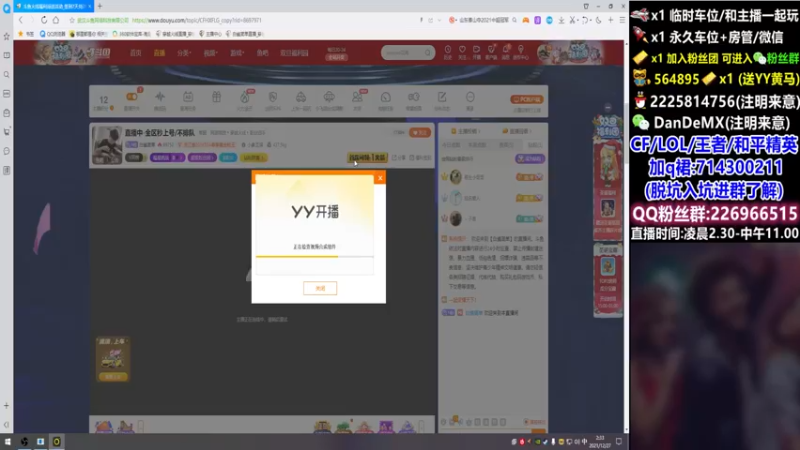Open the Windows Start menu
Viewport: 800px width, 450px height.
coord(8,441)
